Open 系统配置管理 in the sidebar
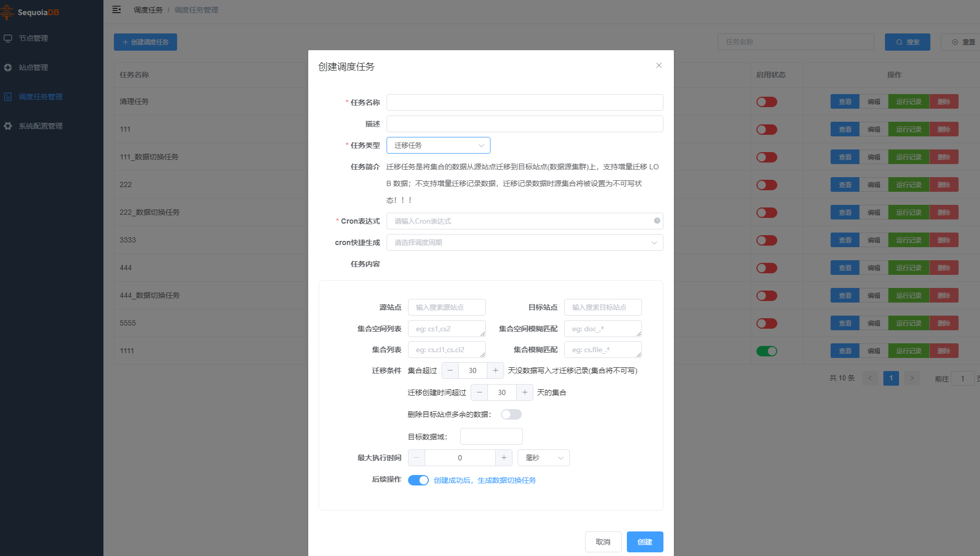 (x=51, y=126)
